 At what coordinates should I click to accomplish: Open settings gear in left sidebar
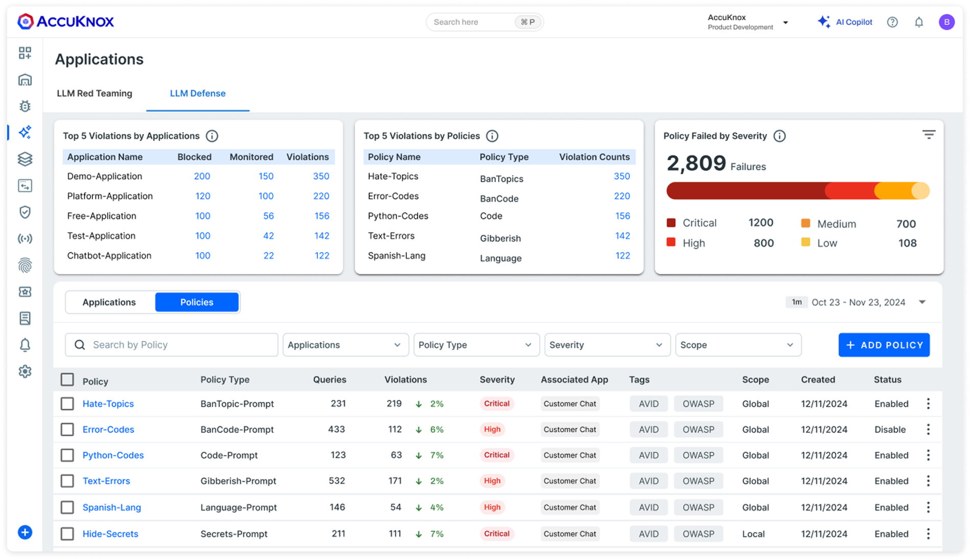[25, 371]
